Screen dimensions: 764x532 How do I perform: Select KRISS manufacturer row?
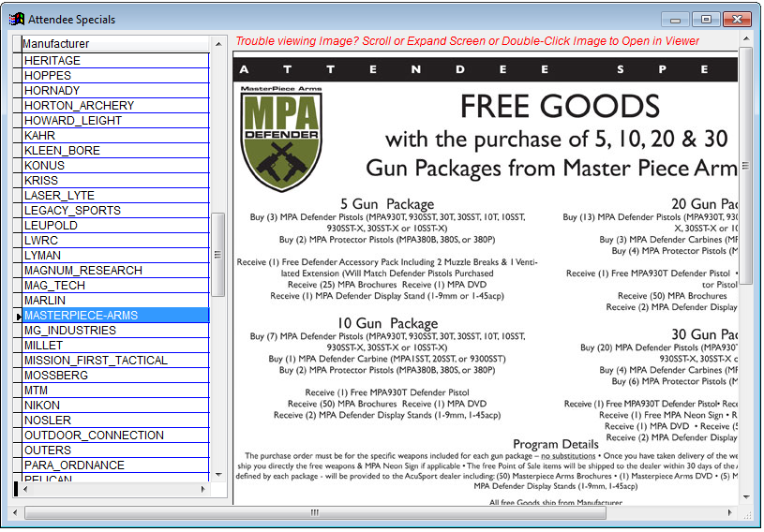[x=116, y=181]
